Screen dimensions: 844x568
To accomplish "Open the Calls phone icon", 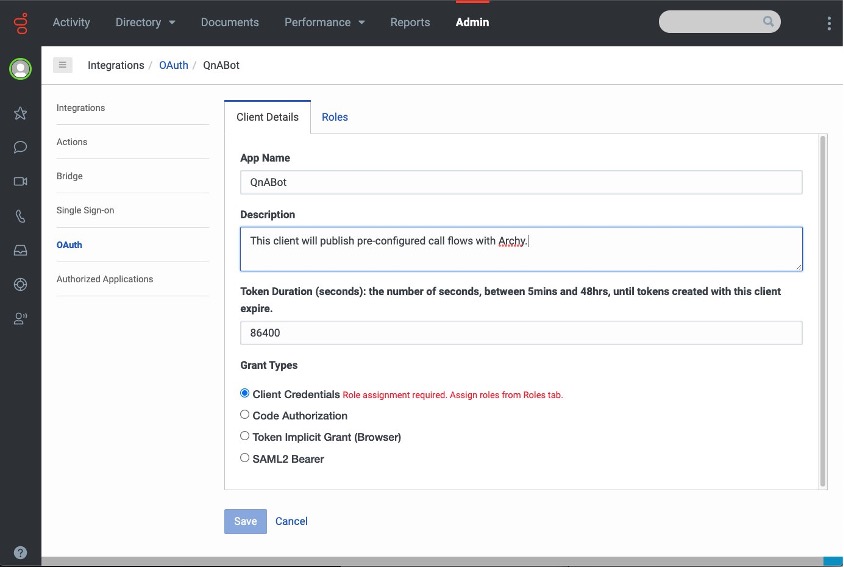I will [x=20, y=216].
